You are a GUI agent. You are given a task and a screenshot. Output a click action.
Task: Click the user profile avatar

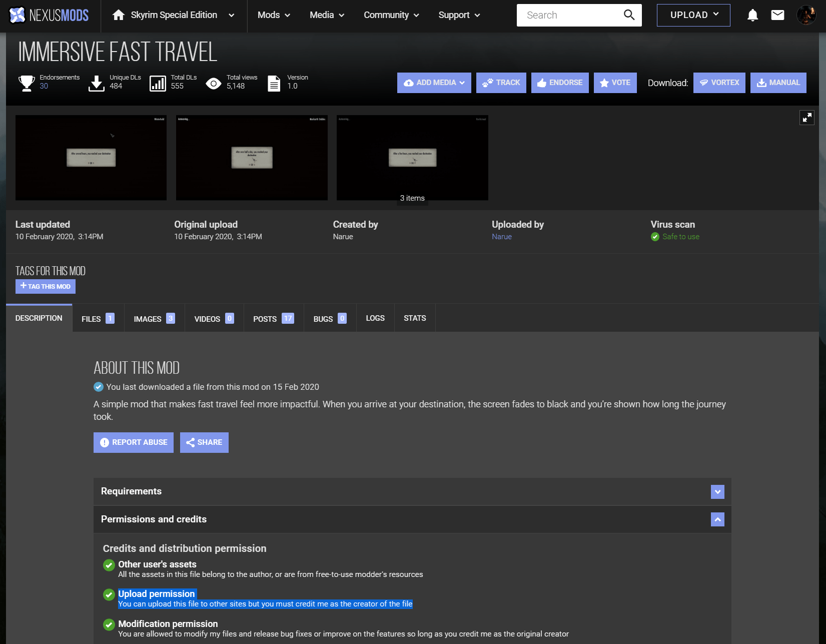tap(806, 15)
